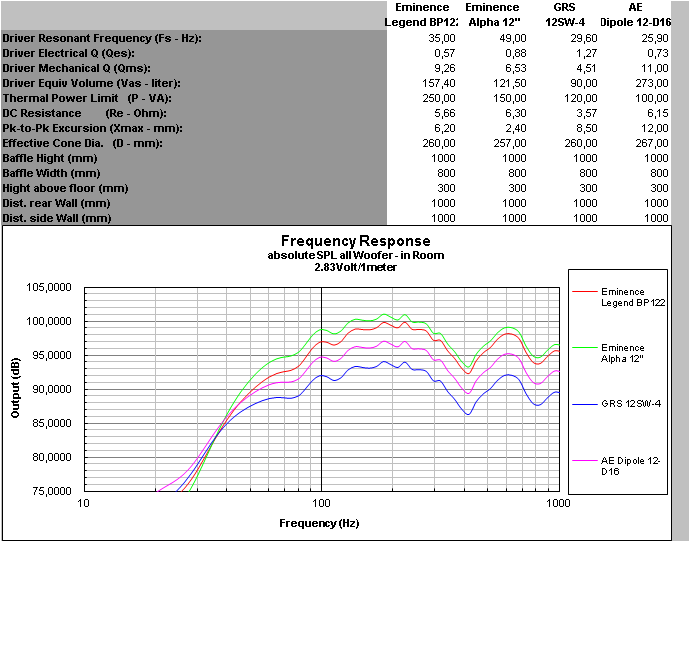The image size is (689, 668).
Task: Click the 105,0000 y-axis label
Action: coord(49,287)
